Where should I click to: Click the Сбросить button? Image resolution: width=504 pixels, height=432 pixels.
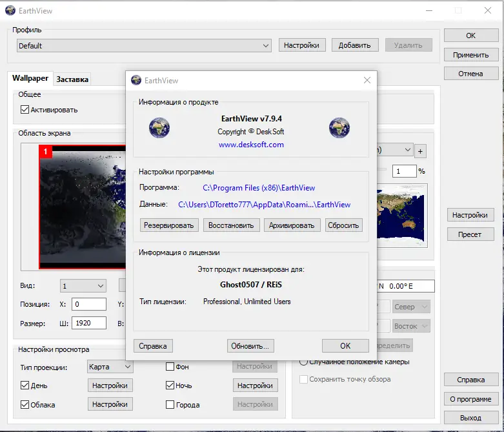[343, 225]
